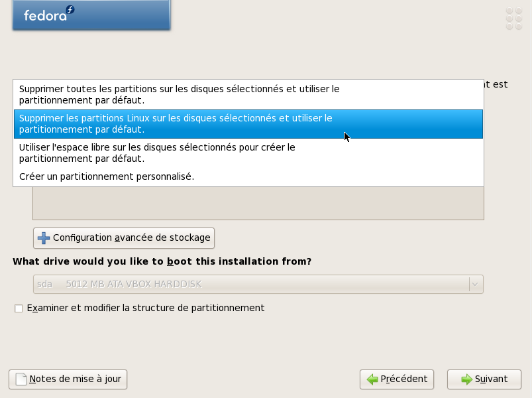Screen dimensions: 532x398
Task: Open Configuration avancée de stockage
Action: 124,238
